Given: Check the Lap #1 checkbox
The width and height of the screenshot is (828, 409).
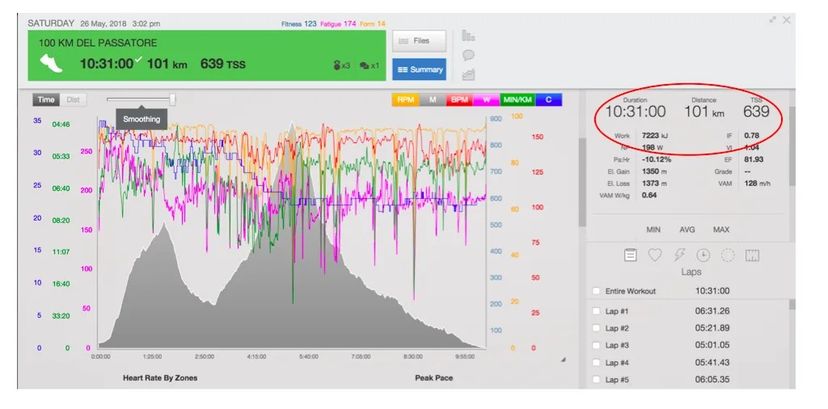Looking at the screenshot, I should [x=596, y=311].
